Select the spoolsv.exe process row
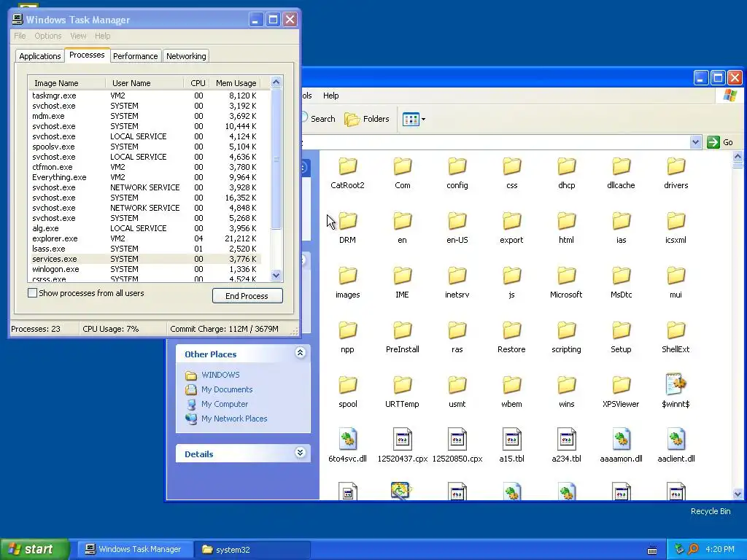747x560 pixels. pyautogui.click(x=144, y=147)
